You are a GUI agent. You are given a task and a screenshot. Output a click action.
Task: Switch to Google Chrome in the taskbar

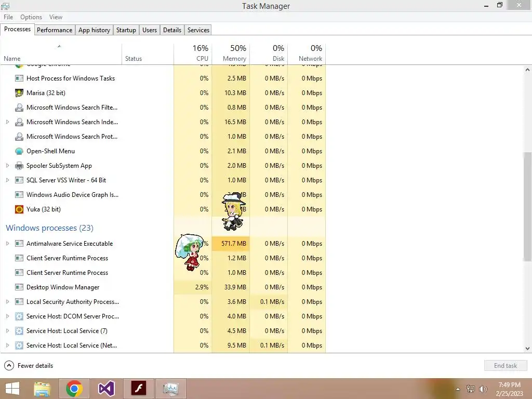(x=74, y=389)
